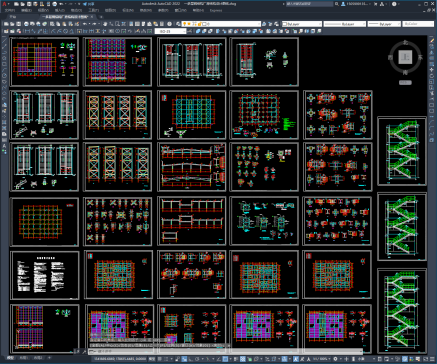Toggle Dynamic Input in status bar
Viewport: 437px width, 364px height.
coord(184,359)
